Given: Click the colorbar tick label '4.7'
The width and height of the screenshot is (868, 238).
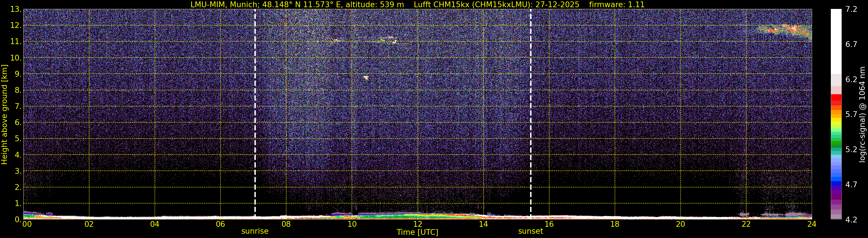Looking at the screenshot, I should 851,184.
